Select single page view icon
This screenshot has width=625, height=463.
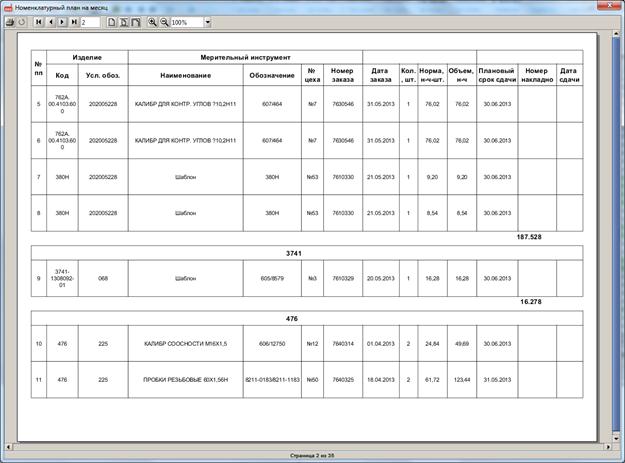click(x=112, y=22)
